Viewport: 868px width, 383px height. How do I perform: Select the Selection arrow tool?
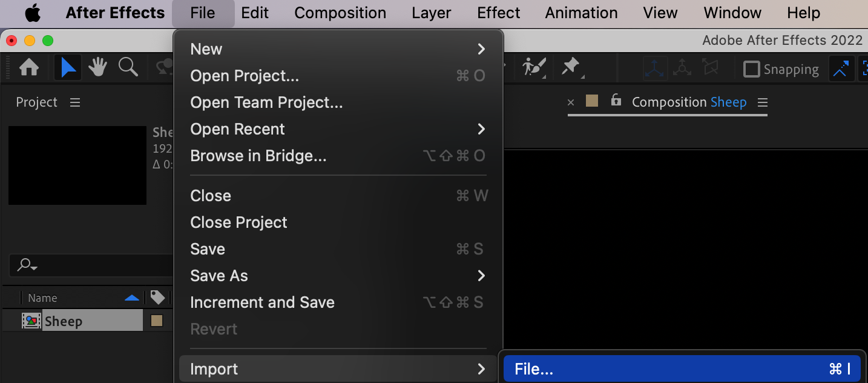pos(68,67)
